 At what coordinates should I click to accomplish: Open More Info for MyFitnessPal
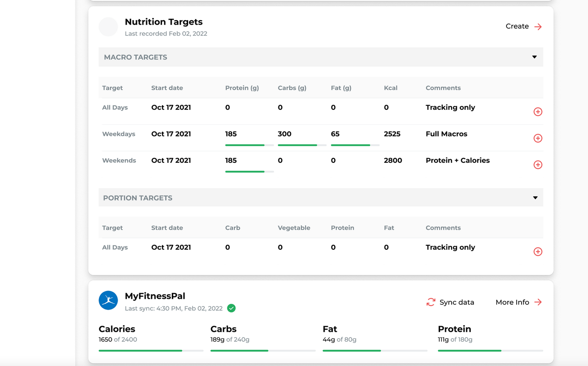click(512, 302)
